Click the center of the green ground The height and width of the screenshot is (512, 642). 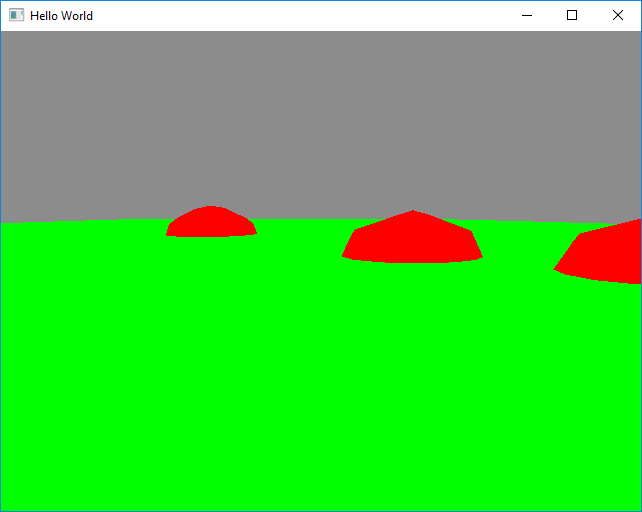tap(320, 380)
